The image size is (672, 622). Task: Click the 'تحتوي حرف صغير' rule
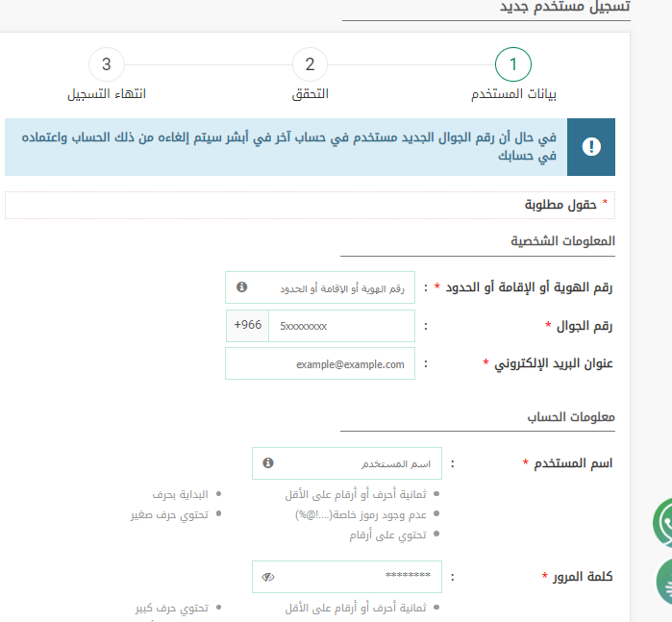pos(170,514)
